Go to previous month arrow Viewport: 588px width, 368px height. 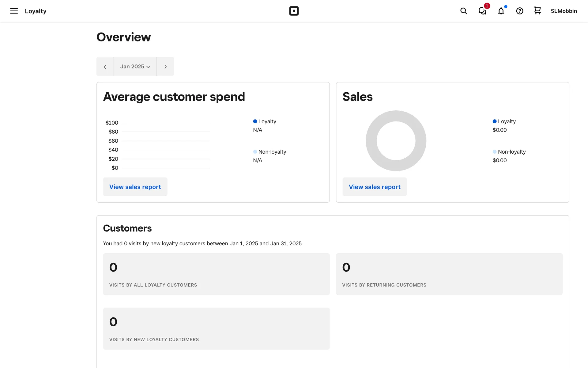(x=105, y=67)
